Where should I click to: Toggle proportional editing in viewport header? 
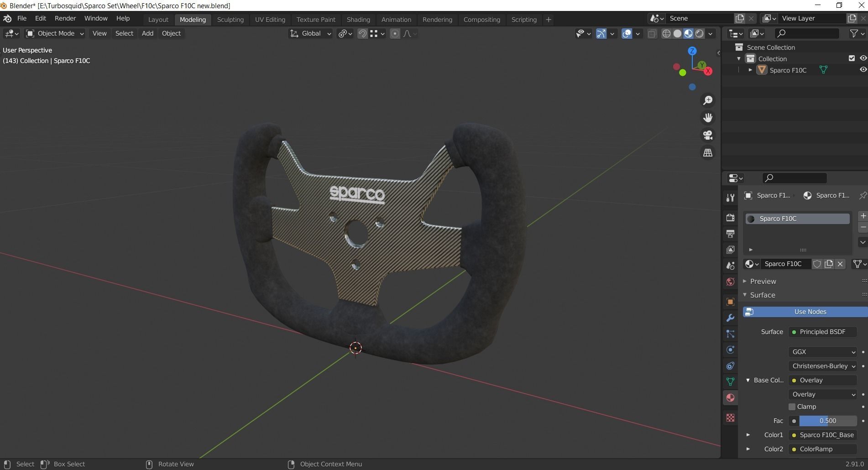[x=395, y=33]
